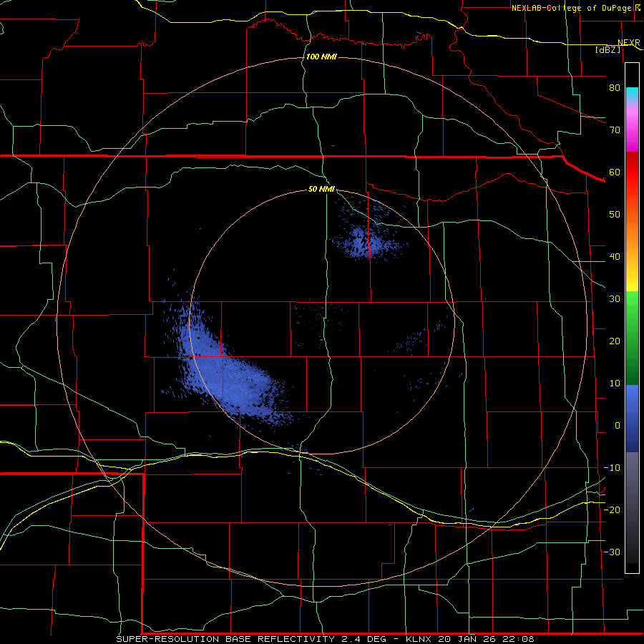Click the 50 value on the dBZ scale

615,215
